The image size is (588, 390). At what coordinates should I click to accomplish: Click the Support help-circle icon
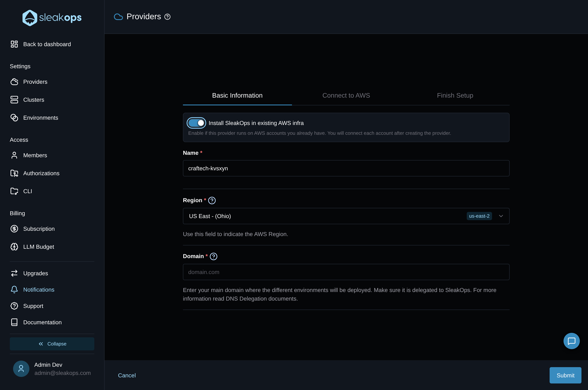[14, 306]
